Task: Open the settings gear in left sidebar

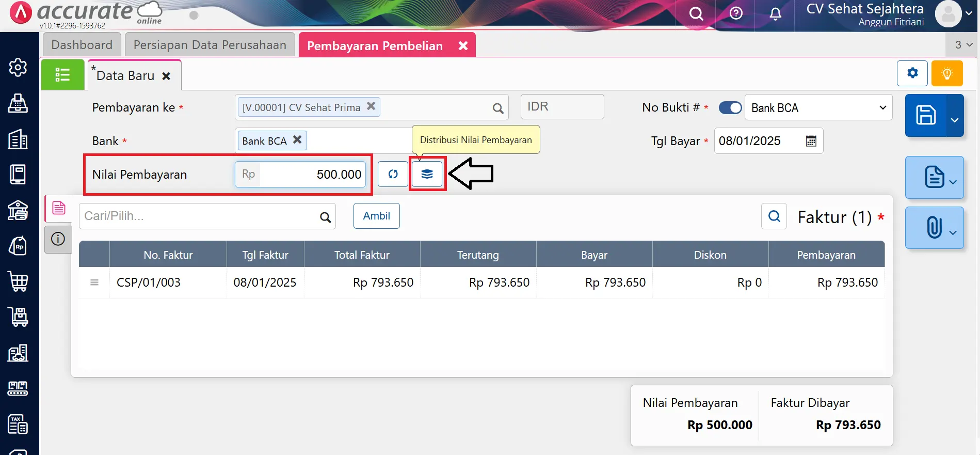Action: coord(18,68)
